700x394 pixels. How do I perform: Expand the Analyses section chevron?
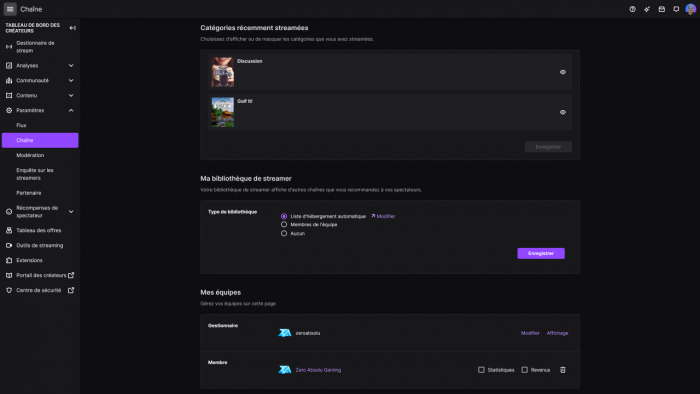pyautogui.click(x=71, y=66)
